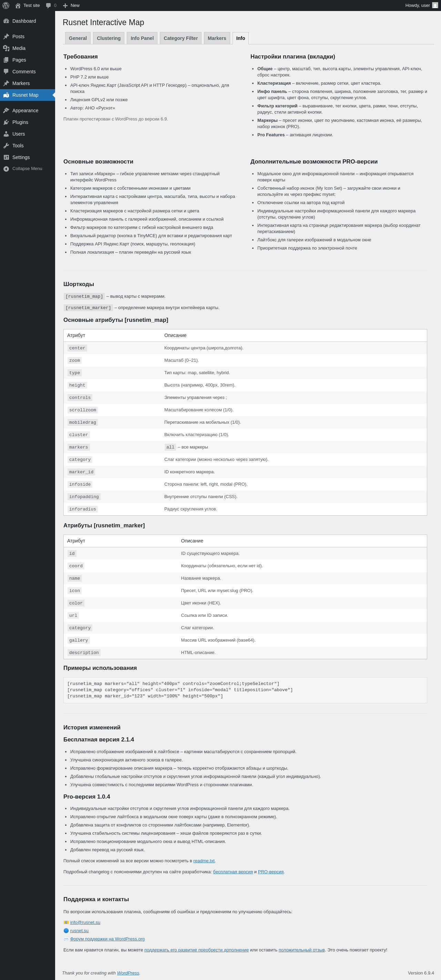This screenshot has height=980, width=441.
Task: Switch to the General tab
Action: (78, 38)
